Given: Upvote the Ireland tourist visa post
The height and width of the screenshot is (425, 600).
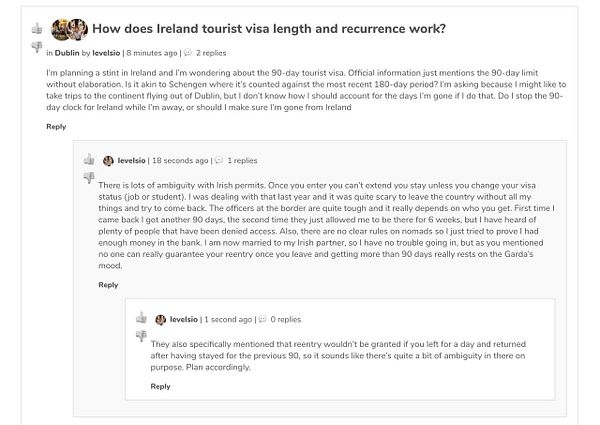Looking at the screenshot, I should coord(36,28).
